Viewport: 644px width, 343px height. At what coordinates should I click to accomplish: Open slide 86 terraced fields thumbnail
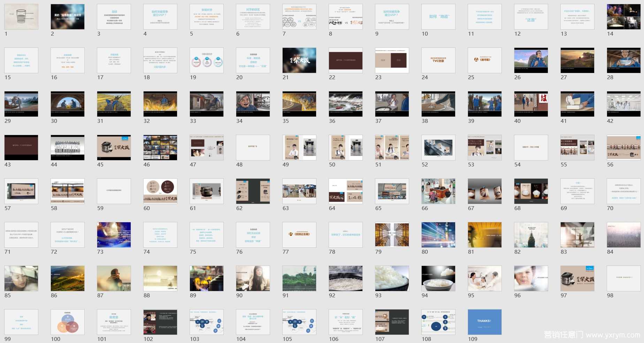point(68,278)
